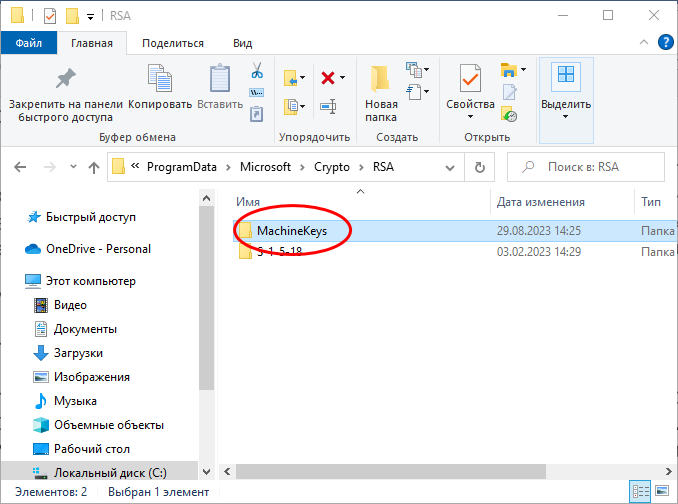The image size is (678, 504).
Task: Expand the Open button dropdown arrow
Action: tap(523, 69)
